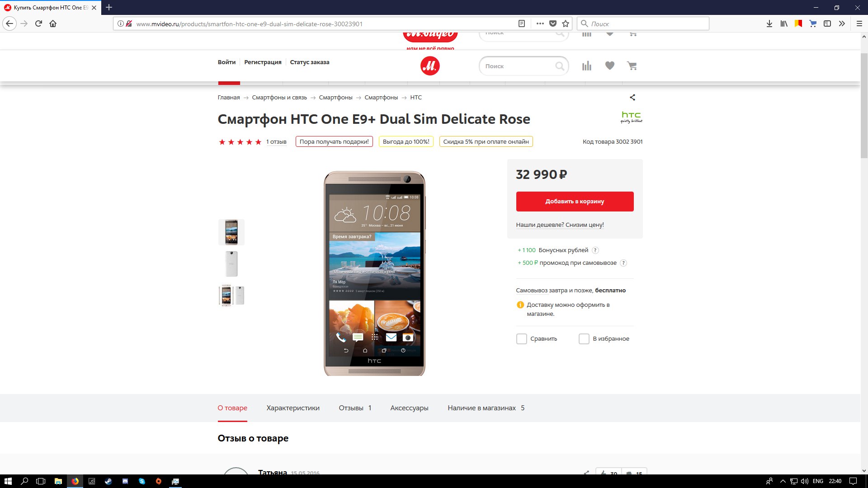The height and width of the screenshot is (488, 868).
Task: Open HTC breadcrumb link
Action: tap(416, 98)
